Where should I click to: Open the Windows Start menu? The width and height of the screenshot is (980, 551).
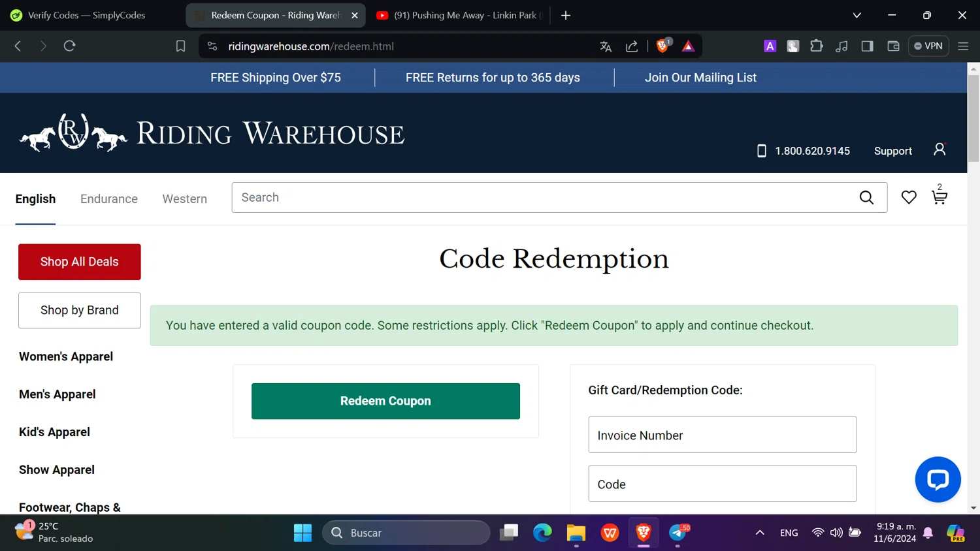(x=302, y=533)
